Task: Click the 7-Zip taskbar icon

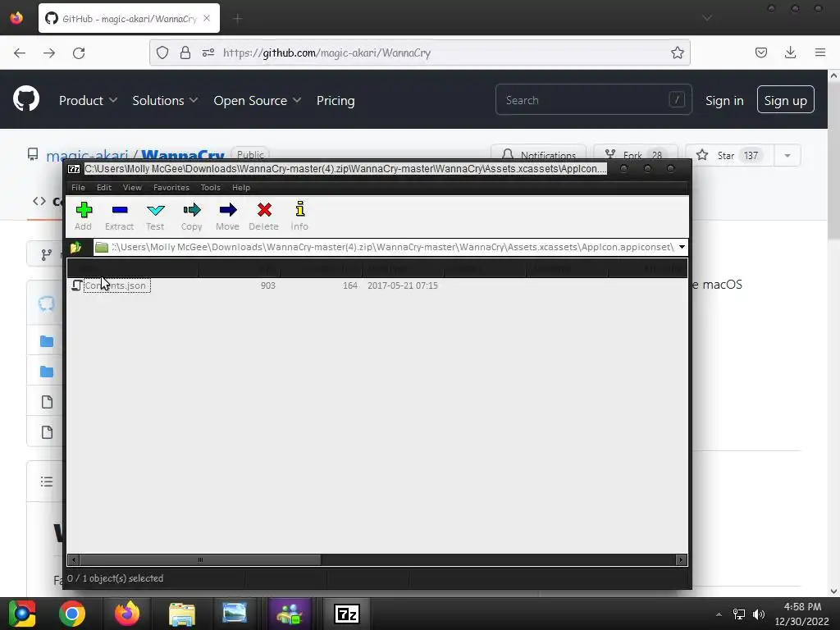Action: pyautogui.click(x=347, y=614)
